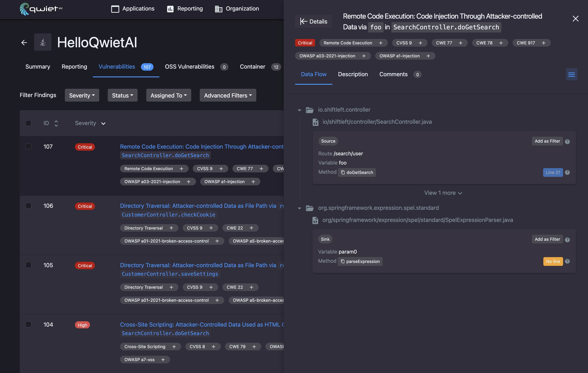Toggle checkbox for finding 104
Viewport: 588px width, 373px height.
point(27,324)
